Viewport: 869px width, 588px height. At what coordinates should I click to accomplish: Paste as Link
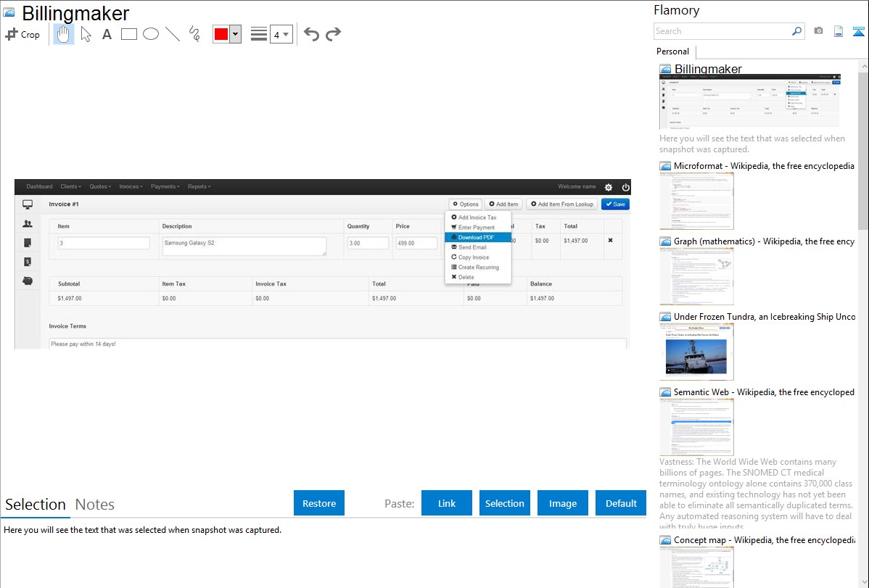(x=447, y=503)
